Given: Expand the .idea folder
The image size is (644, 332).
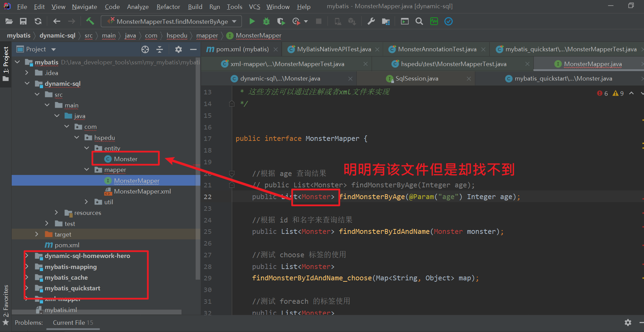Looking at the screenshot, I should 27,73.
